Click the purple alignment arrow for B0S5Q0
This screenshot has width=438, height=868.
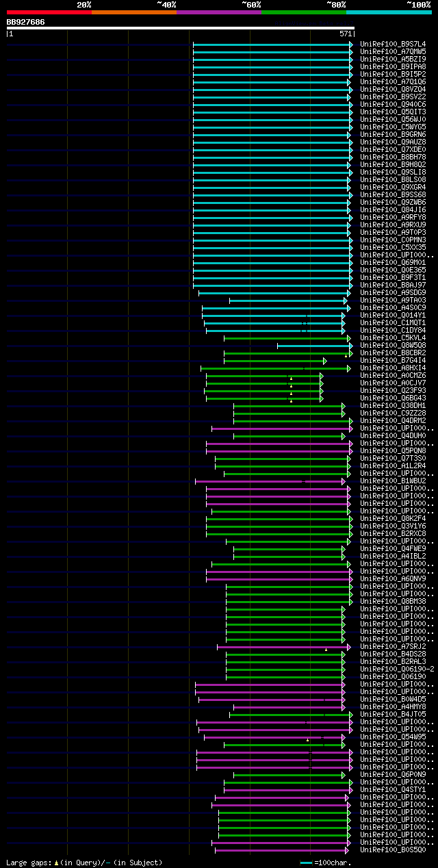click(x=283, y=850)
